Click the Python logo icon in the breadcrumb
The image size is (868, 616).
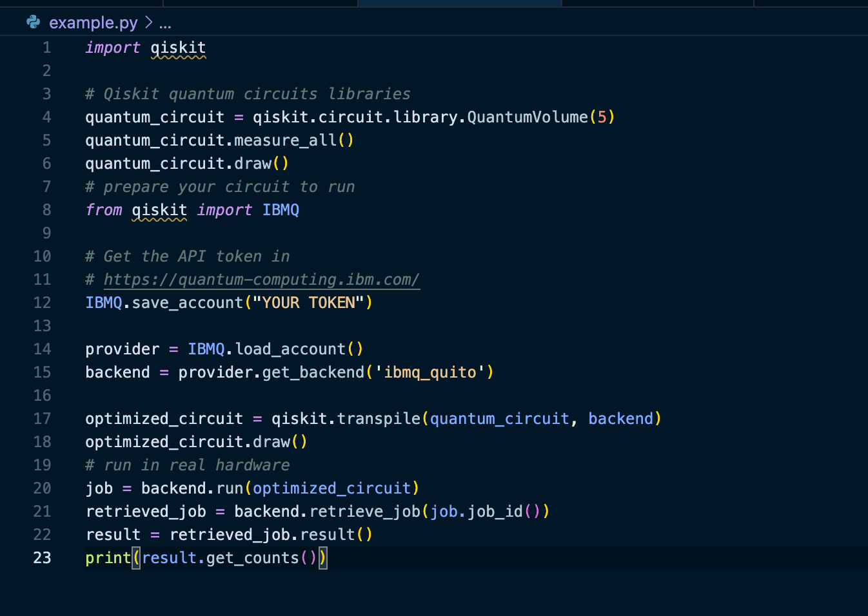(33, 22)
